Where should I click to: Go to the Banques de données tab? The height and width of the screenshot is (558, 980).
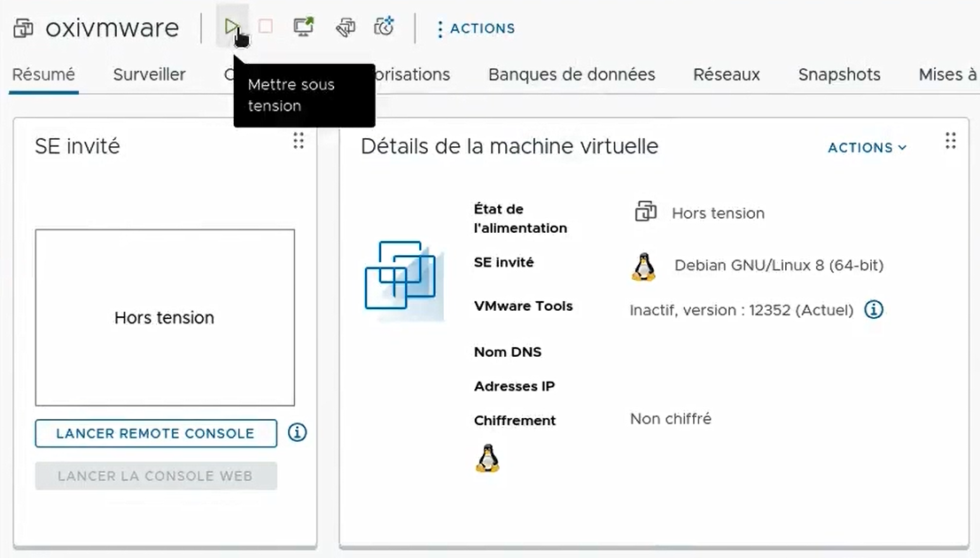(570, 74)
